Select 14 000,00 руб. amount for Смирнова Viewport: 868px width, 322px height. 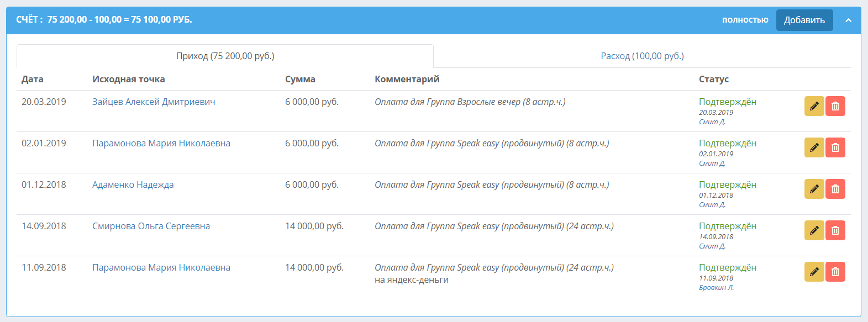coord(314,226)
